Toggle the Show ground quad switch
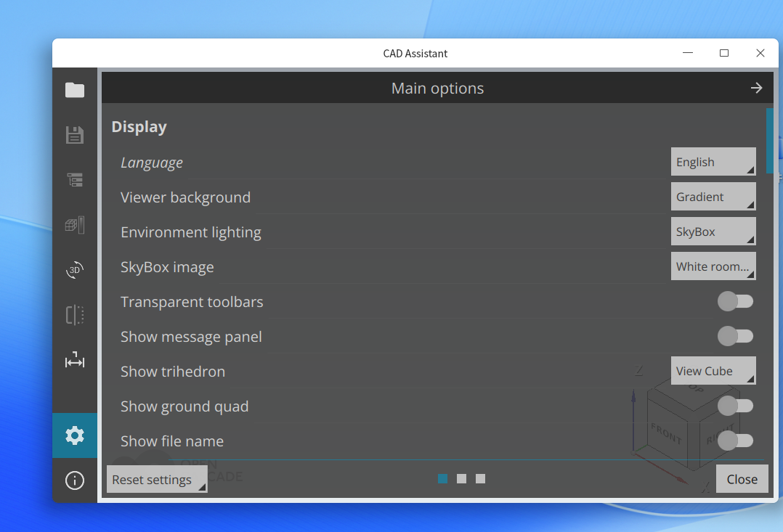Screen dimensions: 783x532 pos(735,406)
